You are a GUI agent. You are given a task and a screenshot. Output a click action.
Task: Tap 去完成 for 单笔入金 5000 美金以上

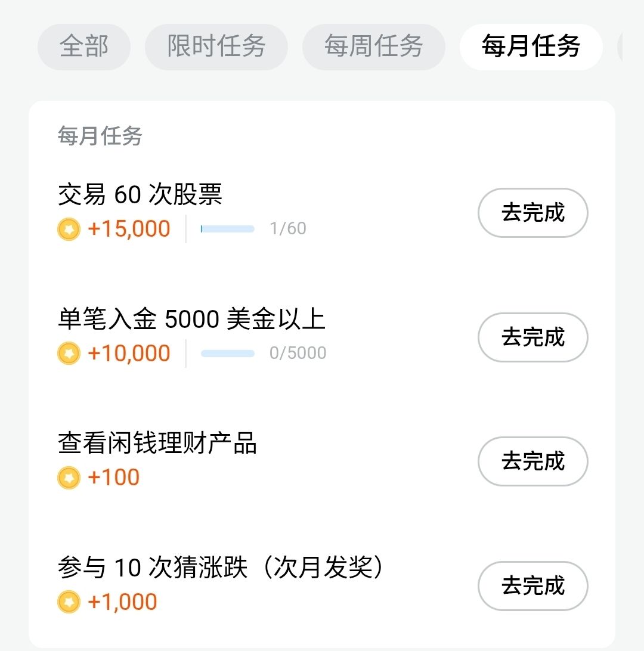click(532, 337)
